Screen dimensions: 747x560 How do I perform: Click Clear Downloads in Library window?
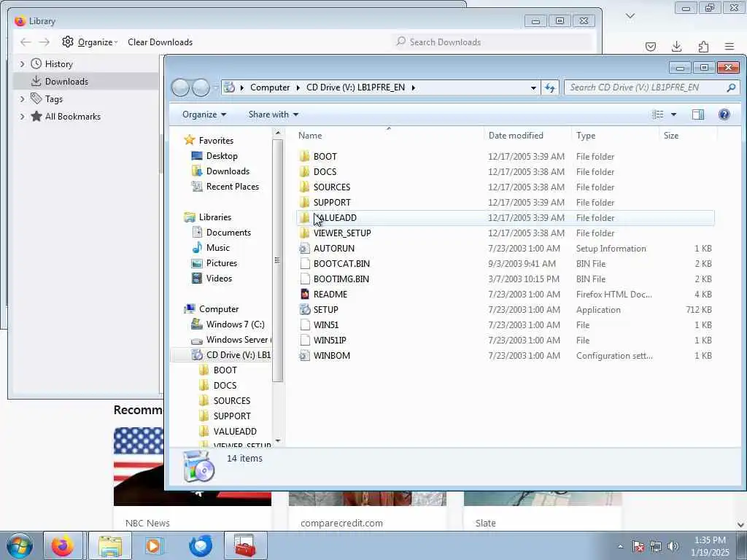160,42
